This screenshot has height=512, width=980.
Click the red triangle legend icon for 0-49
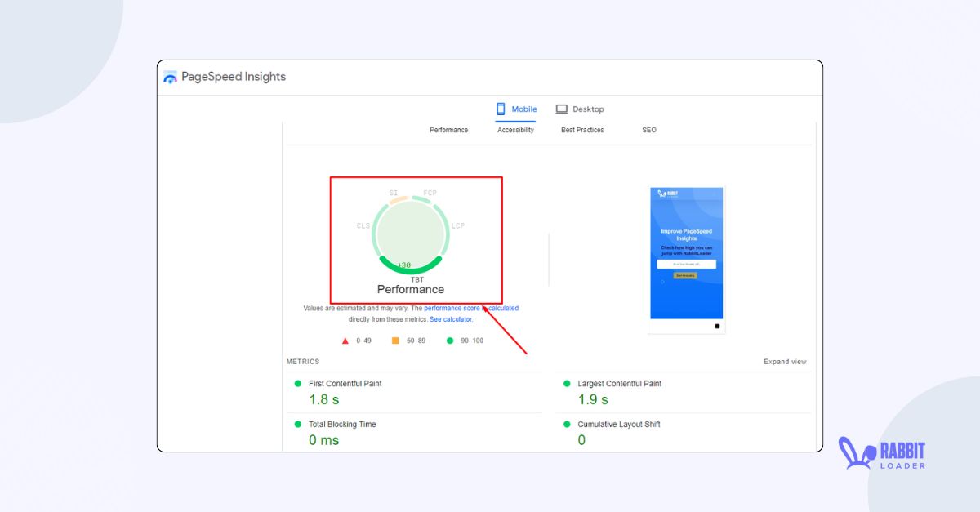click(x=345, y=341)
